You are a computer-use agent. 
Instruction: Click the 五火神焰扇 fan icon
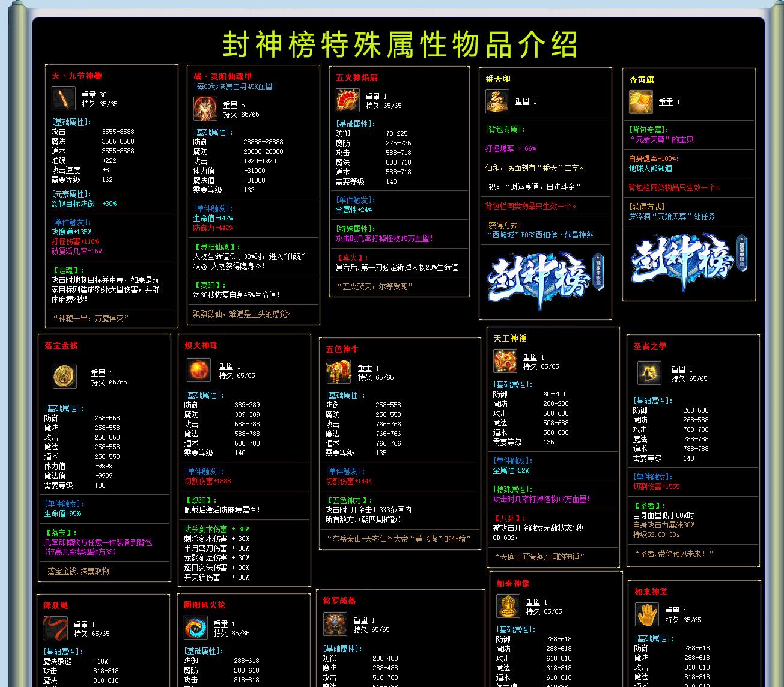pos(347,100)
